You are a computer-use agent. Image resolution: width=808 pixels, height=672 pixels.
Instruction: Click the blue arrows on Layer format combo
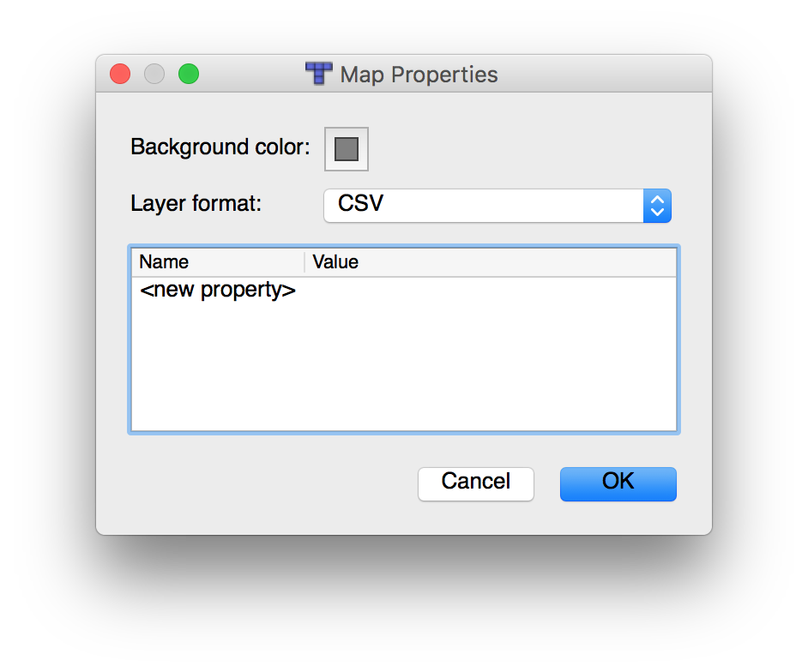[x=657, y=206]
